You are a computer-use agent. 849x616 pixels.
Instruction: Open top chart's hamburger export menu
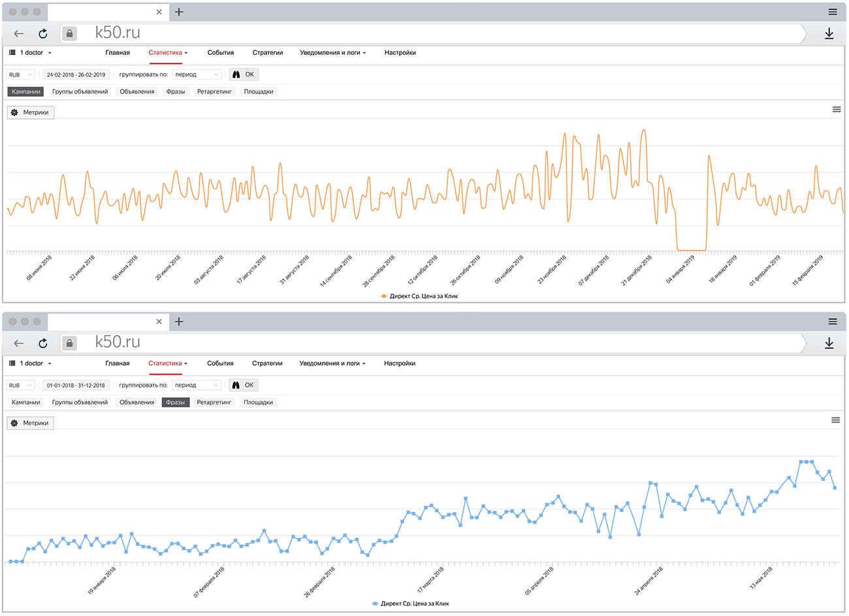837,110
